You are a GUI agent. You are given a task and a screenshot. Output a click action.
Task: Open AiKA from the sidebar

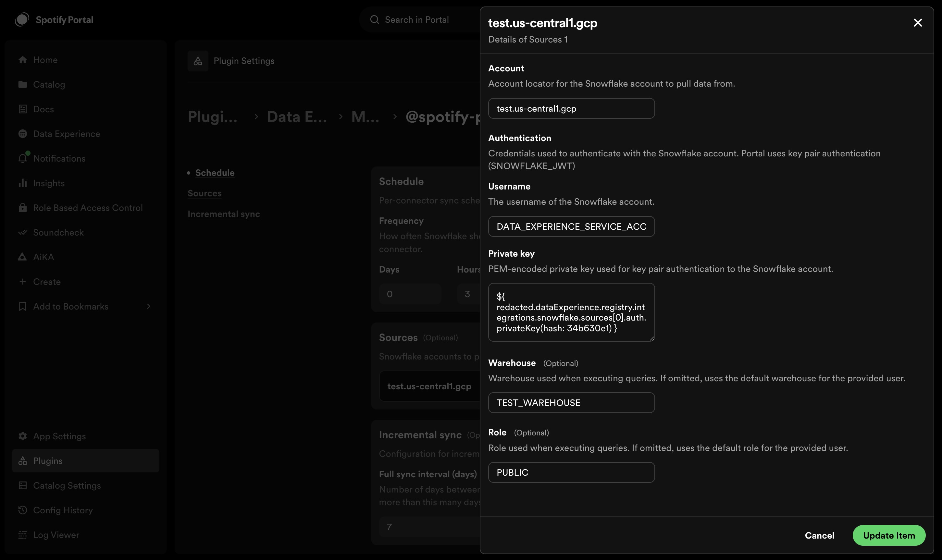tap(86, 257)
